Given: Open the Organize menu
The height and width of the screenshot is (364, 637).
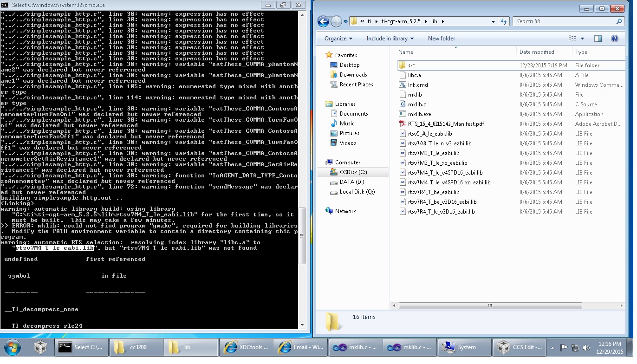Looking at the screenshot, I should coord(338,39).
